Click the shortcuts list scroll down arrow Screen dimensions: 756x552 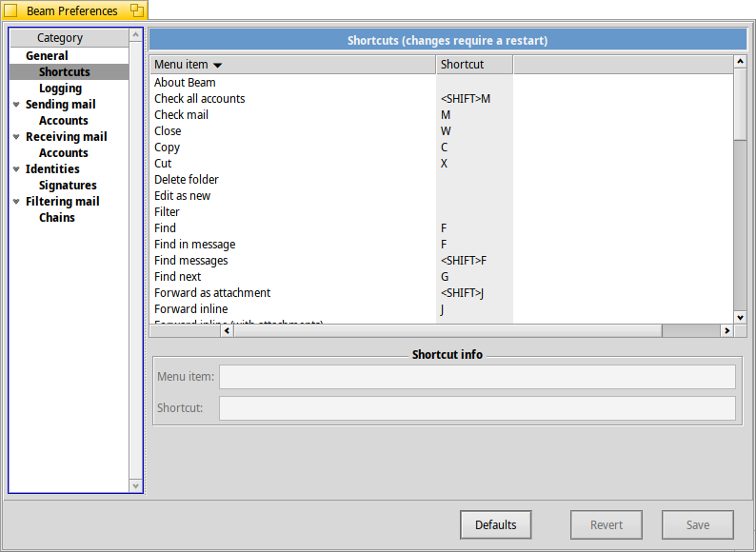(x=740, y=317)
